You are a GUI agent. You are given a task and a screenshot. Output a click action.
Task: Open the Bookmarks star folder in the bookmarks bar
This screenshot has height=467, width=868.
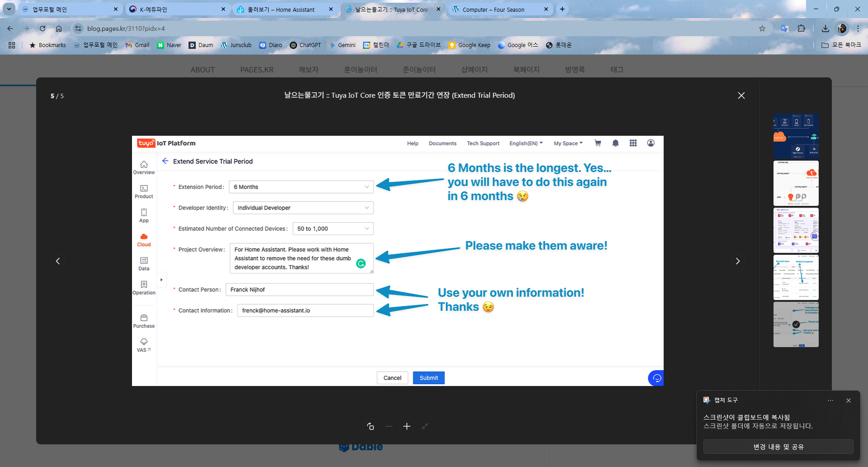[x=47, y=45]
